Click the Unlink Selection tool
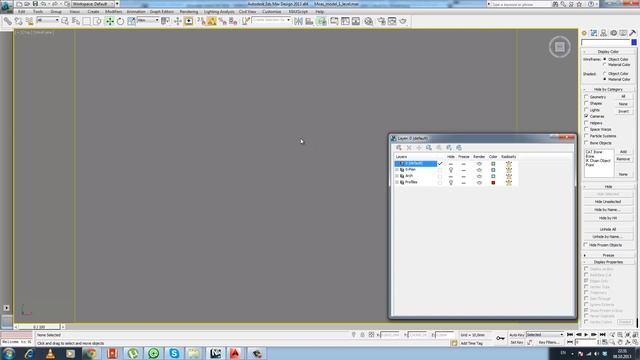 [x=18, y=21]
